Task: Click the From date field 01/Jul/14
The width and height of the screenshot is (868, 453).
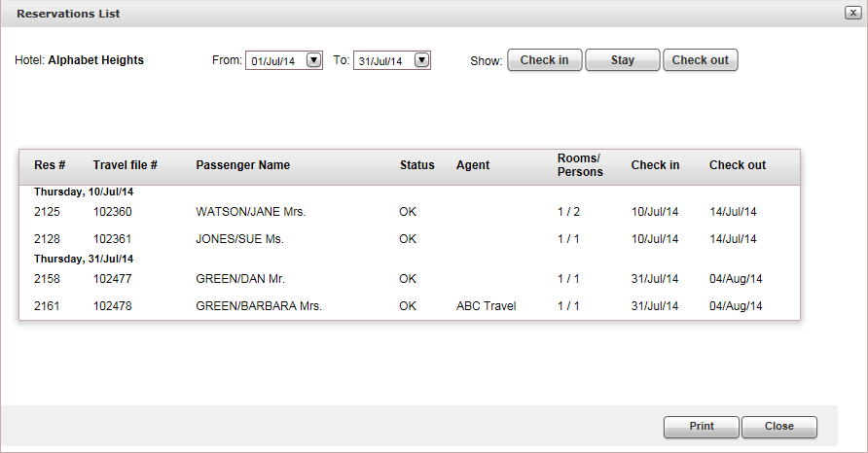Action: [x=275, y=61]
